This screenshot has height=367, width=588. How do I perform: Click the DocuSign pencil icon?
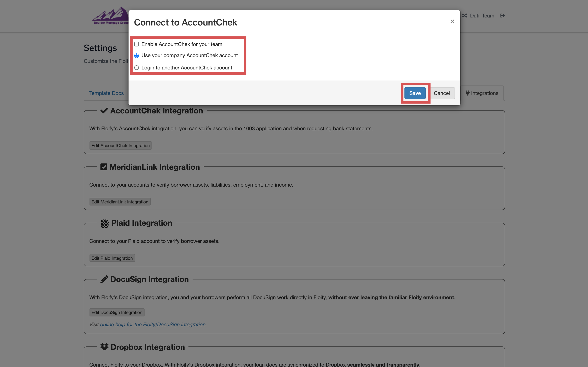(104, 279)
